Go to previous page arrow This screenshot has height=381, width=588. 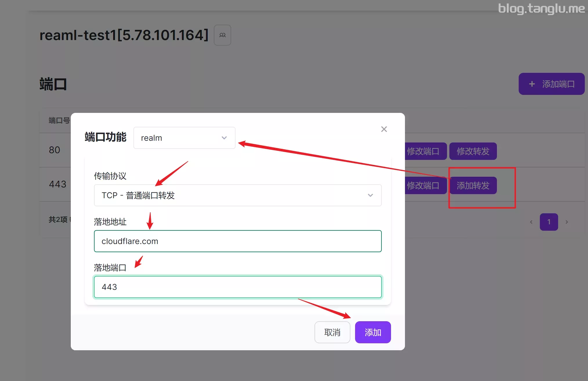click(x=531, y=222)
